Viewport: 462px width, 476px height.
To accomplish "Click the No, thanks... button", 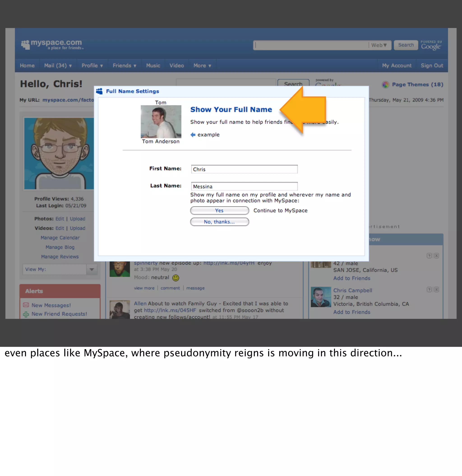I will coord(219,222).
